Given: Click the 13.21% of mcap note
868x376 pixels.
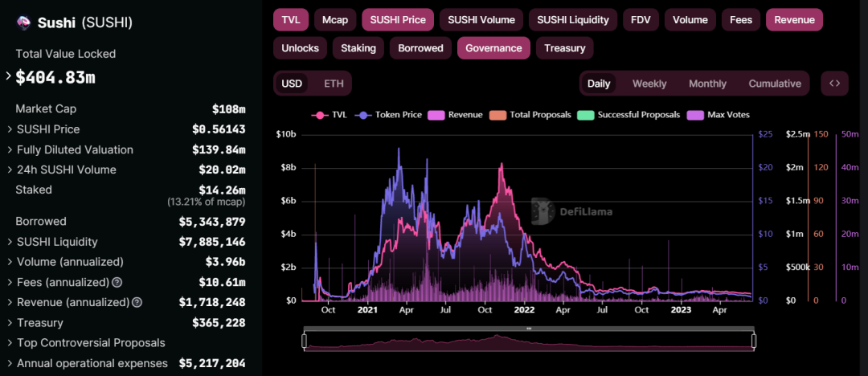Looking at the screenshot, I should click(x=207, y=202).
